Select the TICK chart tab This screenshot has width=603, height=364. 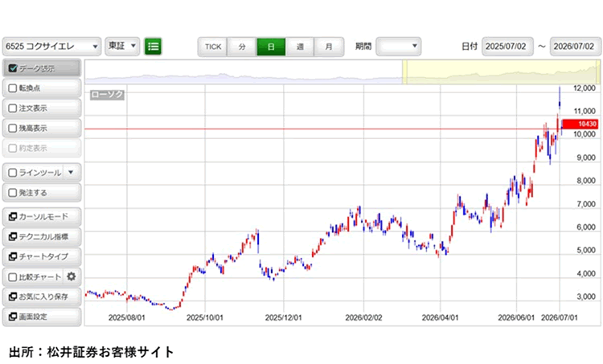click(x=213, y=47)
